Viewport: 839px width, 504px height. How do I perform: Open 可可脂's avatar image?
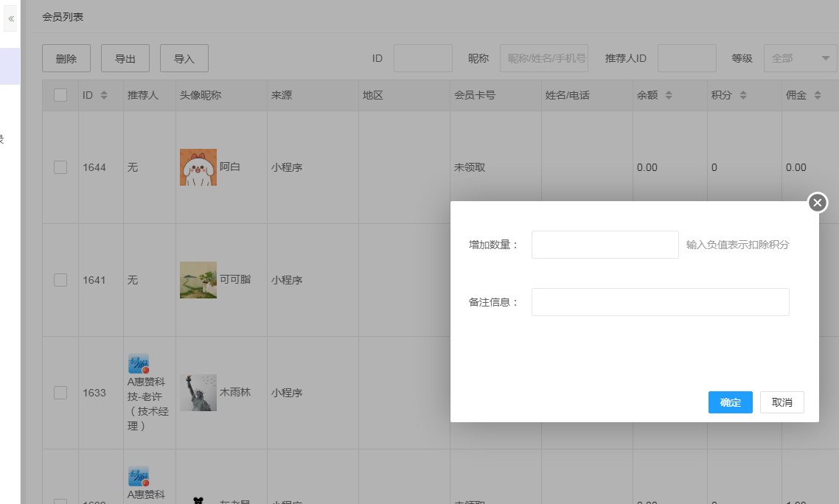pos(198,280)
